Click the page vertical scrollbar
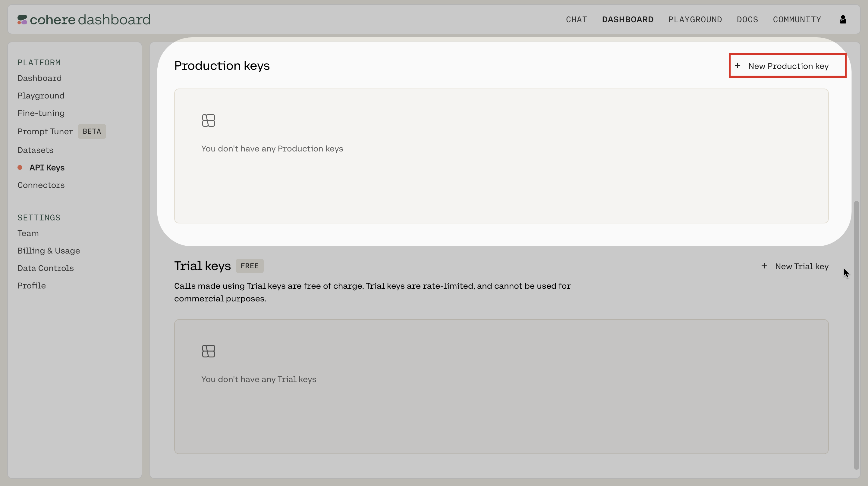 click(x=856, y=335)
